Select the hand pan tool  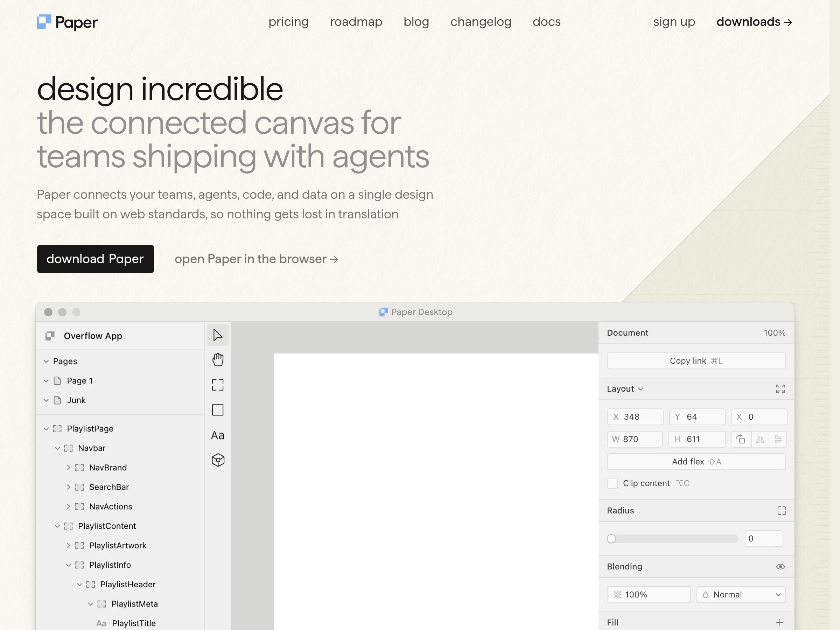(218, 359)
